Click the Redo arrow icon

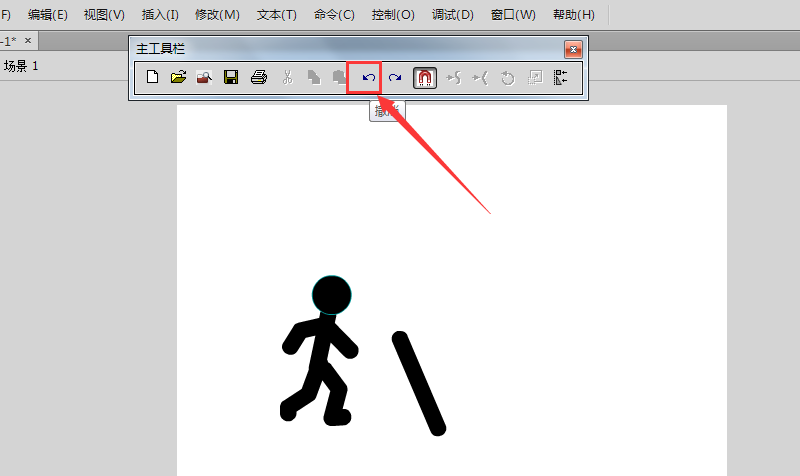[395, 78]
